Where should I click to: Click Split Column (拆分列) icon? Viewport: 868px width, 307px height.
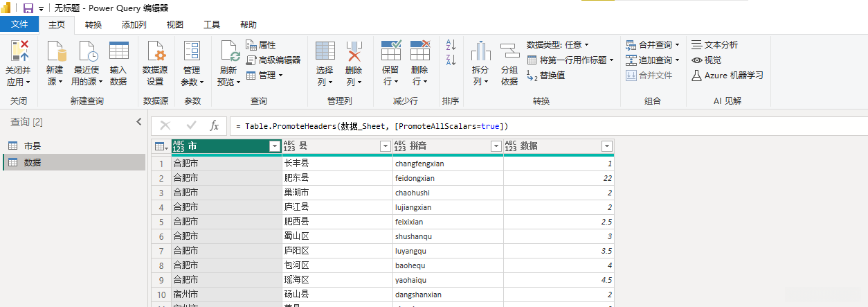480,51
